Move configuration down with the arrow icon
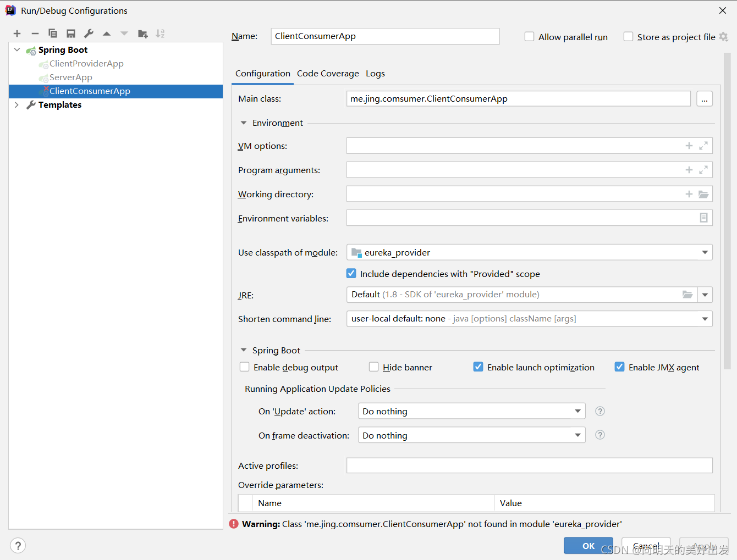The height and width of the screenshot is (560, 737). [124, 34]
